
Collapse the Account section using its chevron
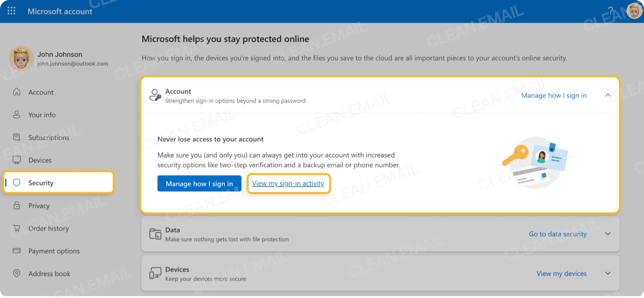[x=608, y=95]
